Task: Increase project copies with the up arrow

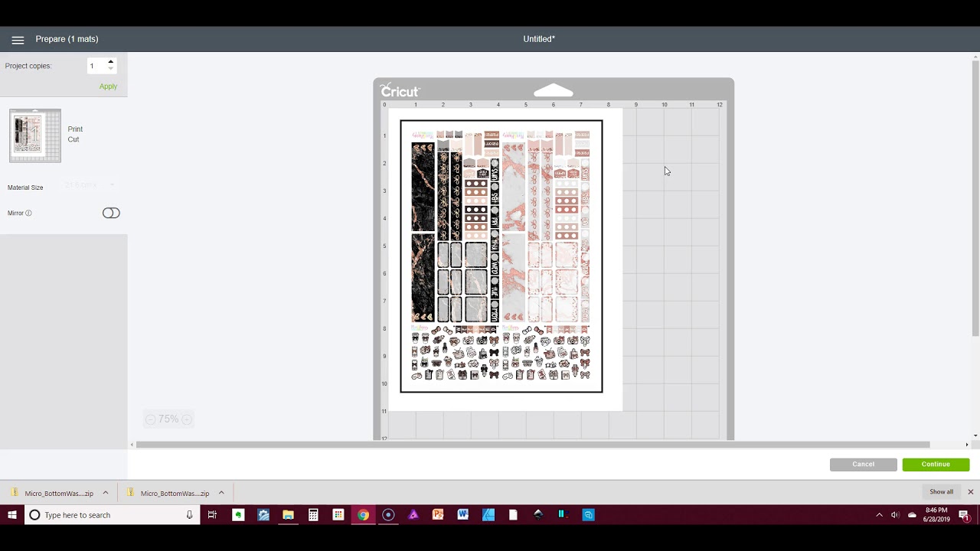Action: click(111, 62)
